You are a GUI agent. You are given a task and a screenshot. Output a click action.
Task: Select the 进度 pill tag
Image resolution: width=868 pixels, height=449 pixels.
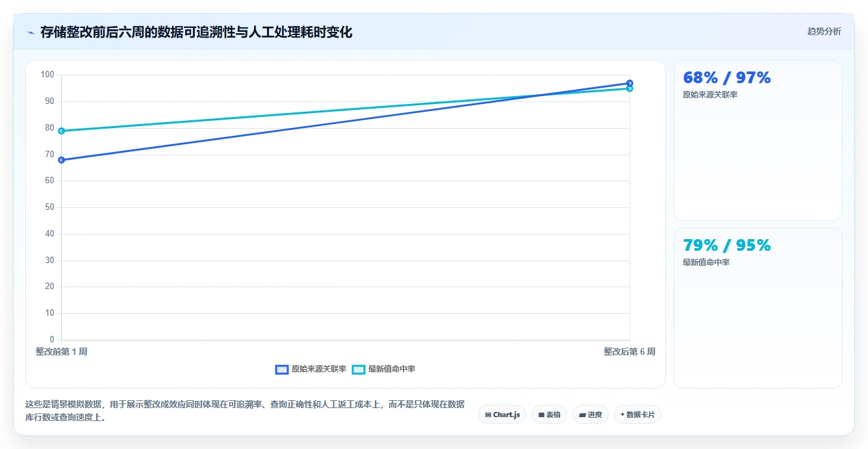click(590, 415)
